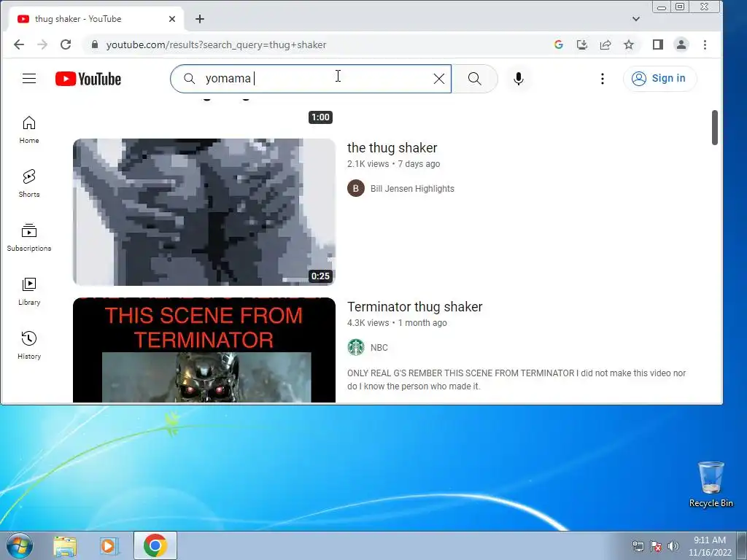Open the Windows Start button
747x560 pixels.
coord(20,545)
